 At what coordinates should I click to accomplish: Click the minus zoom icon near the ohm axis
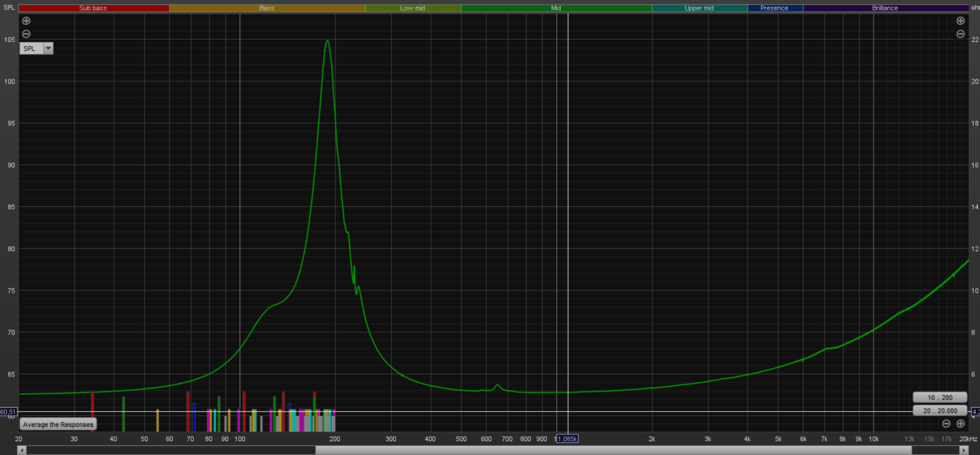960,34
